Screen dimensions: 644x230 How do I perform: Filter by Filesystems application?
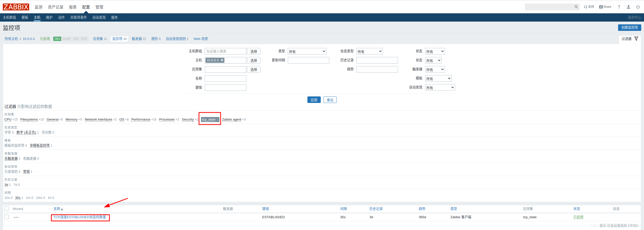(x=29, y=120)
